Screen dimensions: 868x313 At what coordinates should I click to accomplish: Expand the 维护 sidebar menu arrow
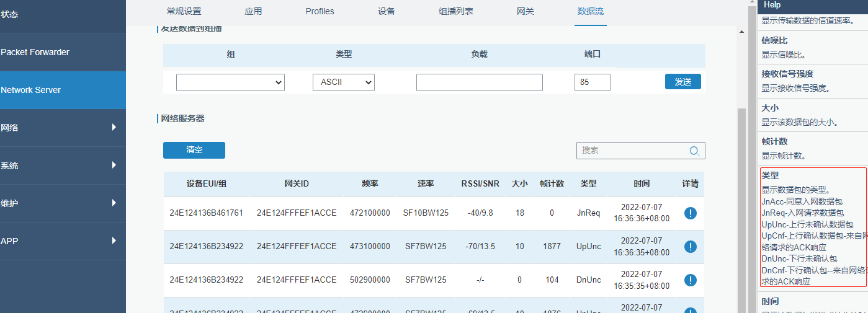[x=114, y=203]
